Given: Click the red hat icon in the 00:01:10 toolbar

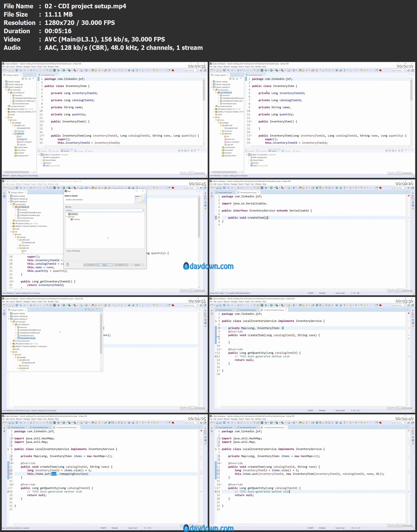Looking at the screenshot, I should coord(380,70).
